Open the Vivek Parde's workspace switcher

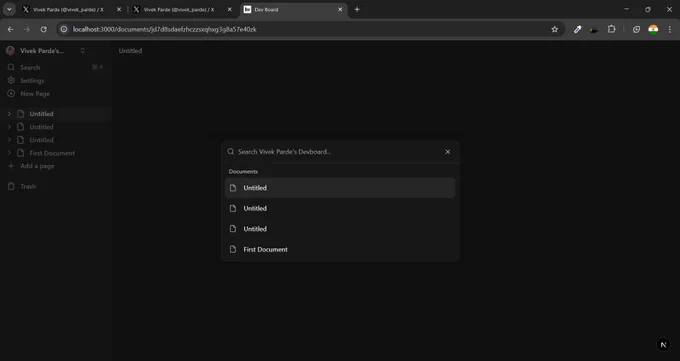(45, 51)
